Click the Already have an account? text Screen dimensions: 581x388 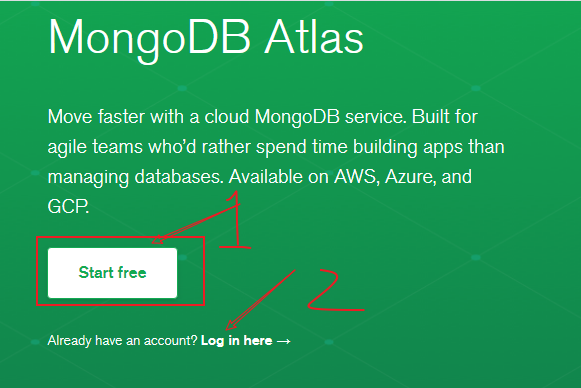123,341
